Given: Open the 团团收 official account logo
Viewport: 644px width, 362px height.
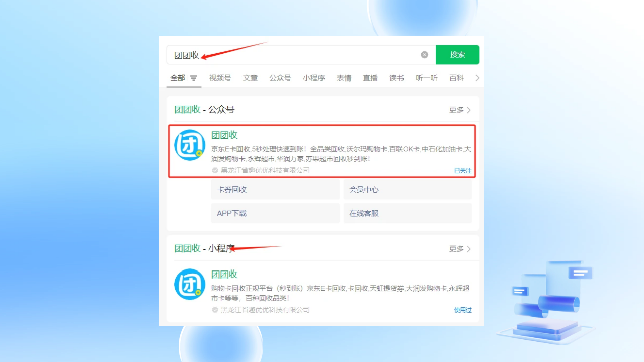Looking at the screenshot, I should pyautogui.click(x=190, y=145).
